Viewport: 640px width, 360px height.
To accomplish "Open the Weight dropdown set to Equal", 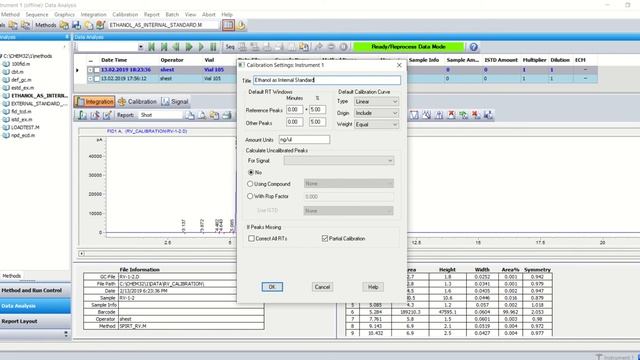I will 376,124.
